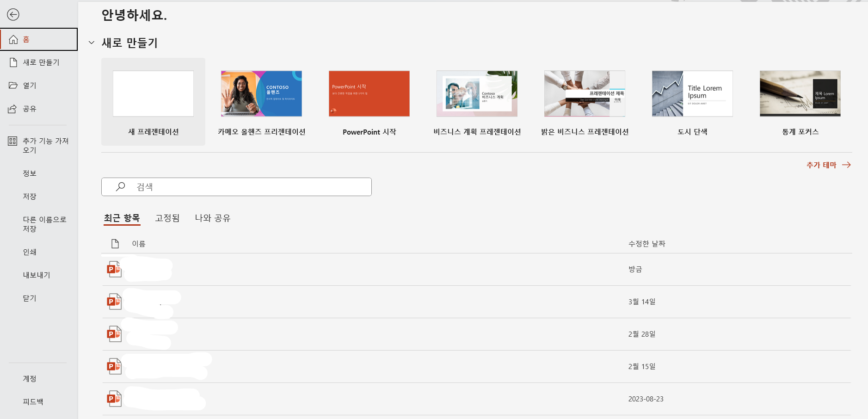Open 피드백 at the sidebar bottom
868x419 pixels.
click(x=33, y=402)
